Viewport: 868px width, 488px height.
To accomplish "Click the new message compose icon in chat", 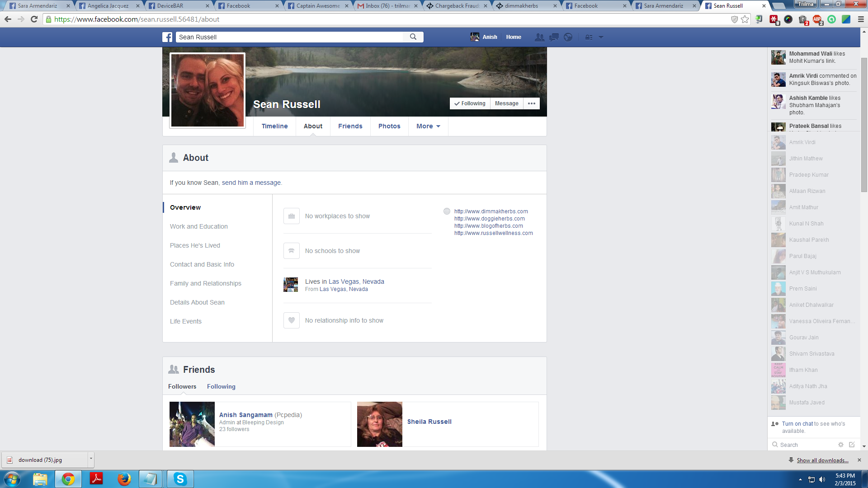I will point(852,445).
